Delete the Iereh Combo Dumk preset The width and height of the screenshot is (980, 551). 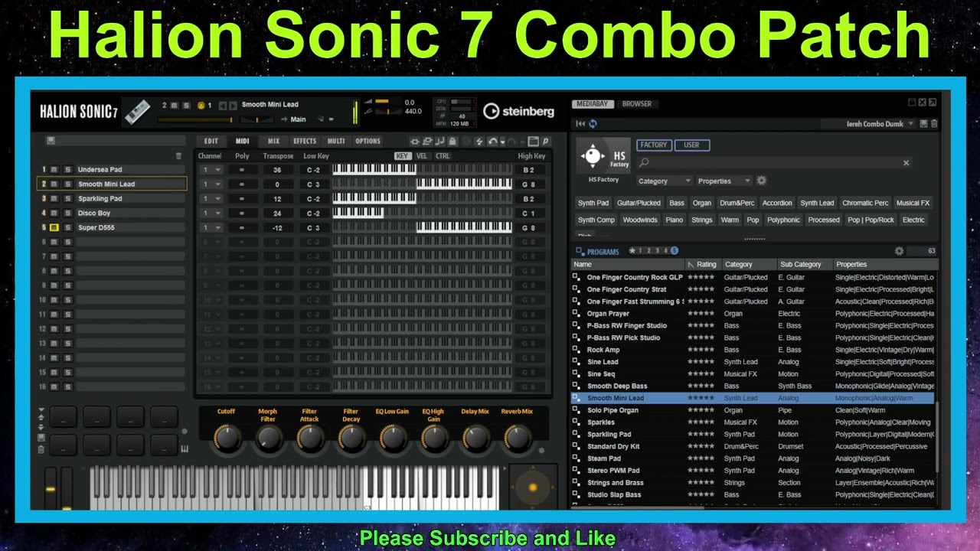(934, 124)
